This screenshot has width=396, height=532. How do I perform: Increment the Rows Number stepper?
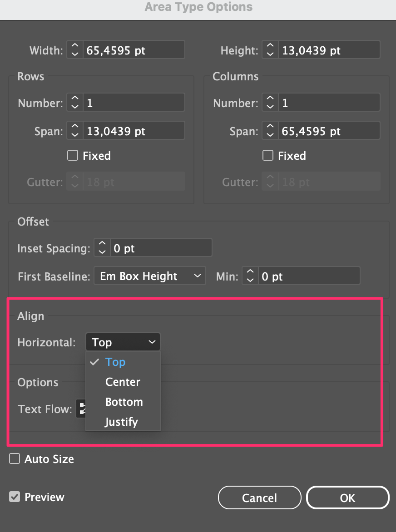pyautogui.click(x=74, y=99)
